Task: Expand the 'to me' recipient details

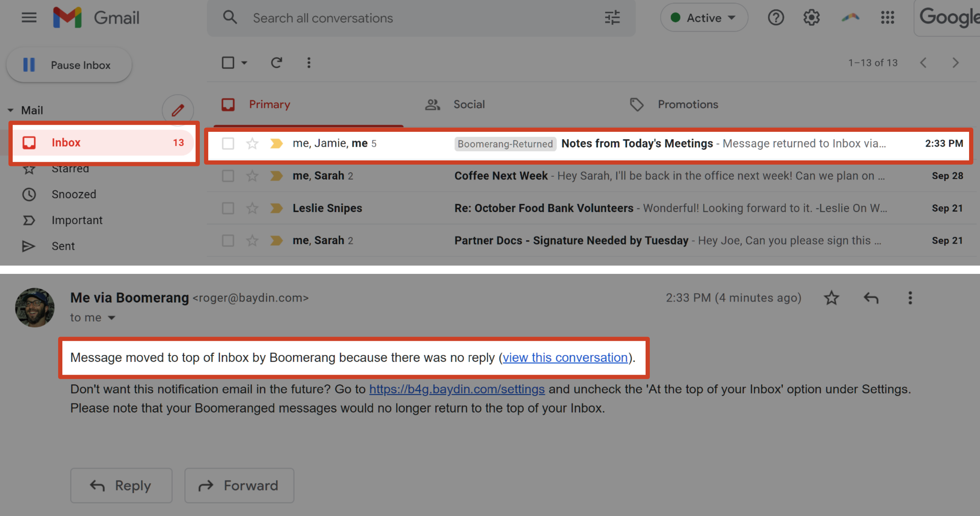Action: click(x=111, y=318)
